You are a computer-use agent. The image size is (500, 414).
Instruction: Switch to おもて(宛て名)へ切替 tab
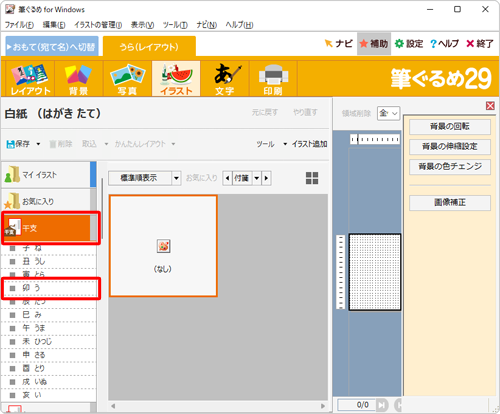[x=52, y=46]
